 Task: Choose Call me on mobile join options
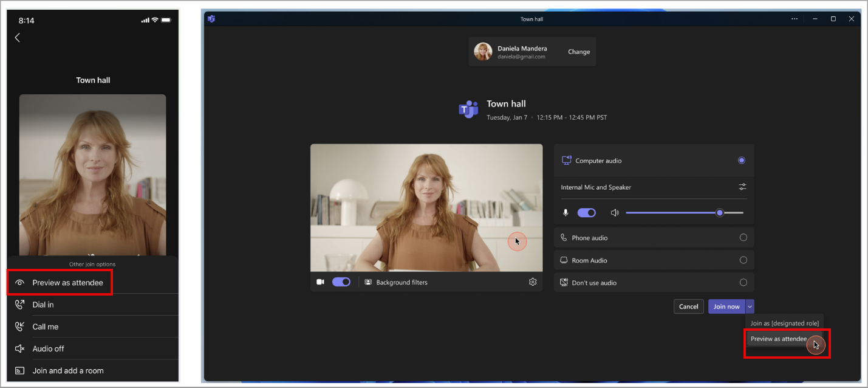93,327
